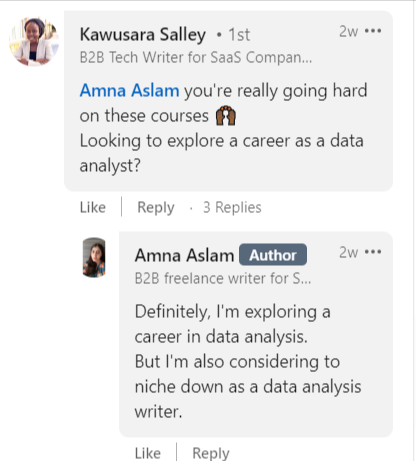Like Kawusara Salley's comment

pyautogui.click(x=93, y=207)
